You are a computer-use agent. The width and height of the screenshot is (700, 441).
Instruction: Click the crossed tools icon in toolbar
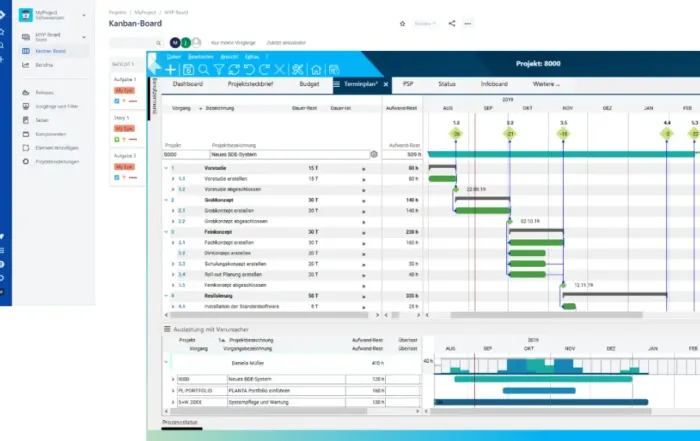point(298,70)
